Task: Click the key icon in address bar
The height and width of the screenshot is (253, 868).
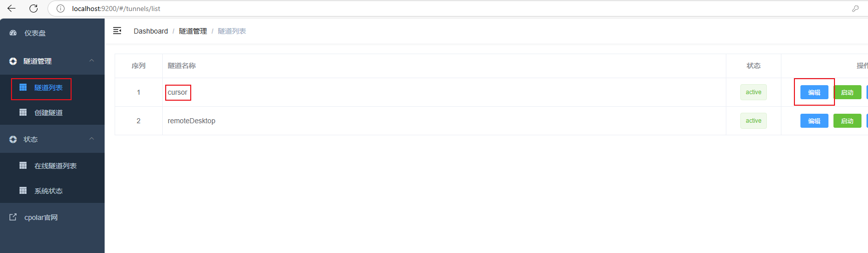Action: coord(855,9)
